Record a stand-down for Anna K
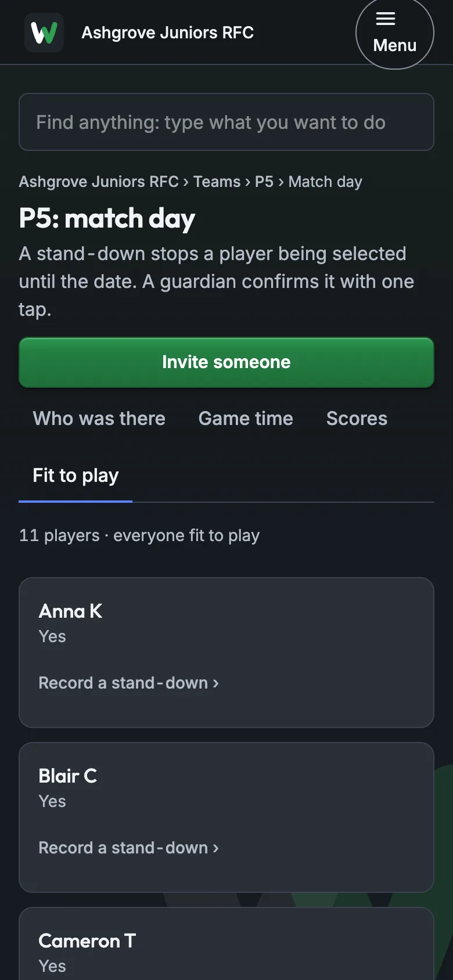The image size is (453, 980). 129,683
